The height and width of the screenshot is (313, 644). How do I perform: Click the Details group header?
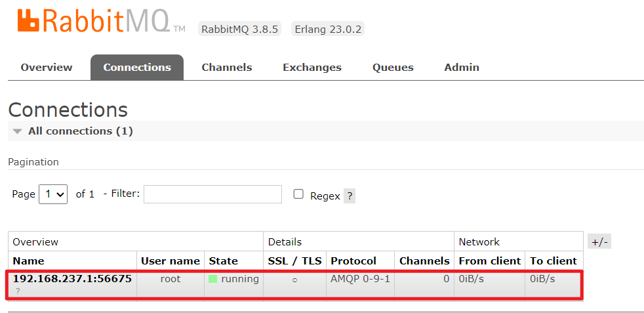[x=359, y=242]
